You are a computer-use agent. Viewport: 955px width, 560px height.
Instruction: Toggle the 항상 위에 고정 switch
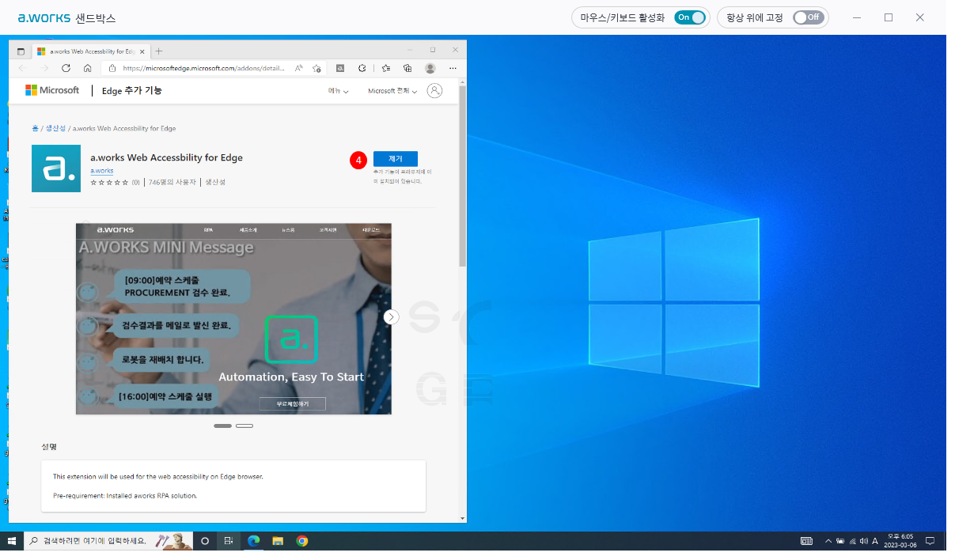pyautogui.click(x=809, y=17)
